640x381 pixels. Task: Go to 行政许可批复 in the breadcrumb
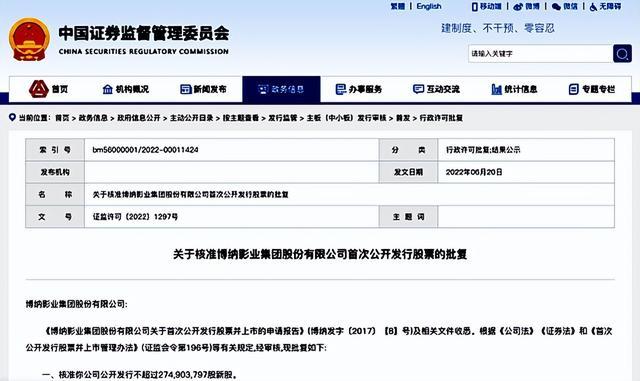[x=441, y=118]
